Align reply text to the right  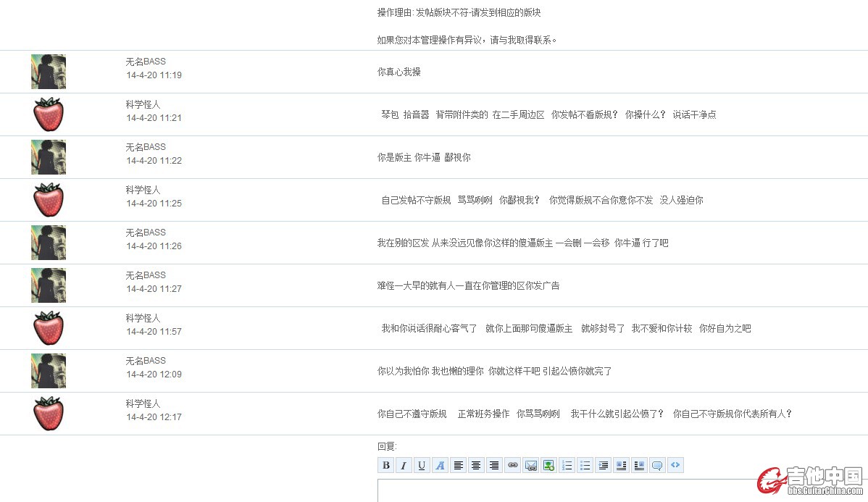494,466
